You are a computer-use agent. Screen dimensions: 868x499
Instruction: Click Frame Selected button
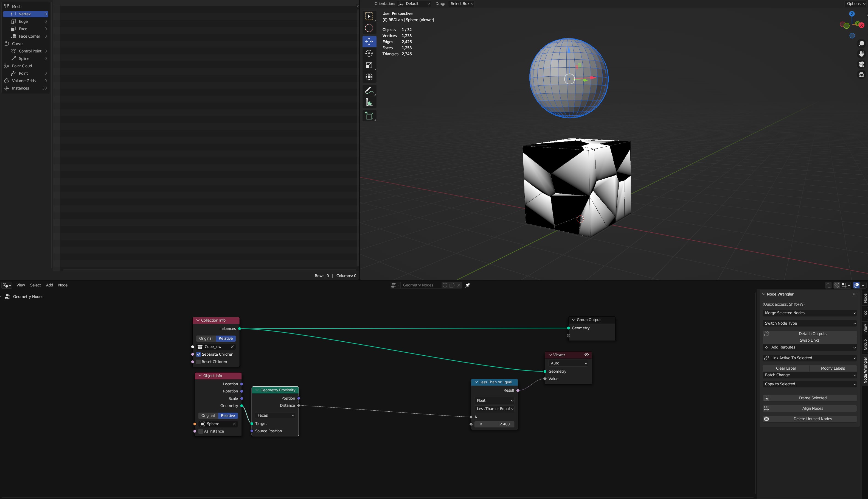tap(810, 398)
